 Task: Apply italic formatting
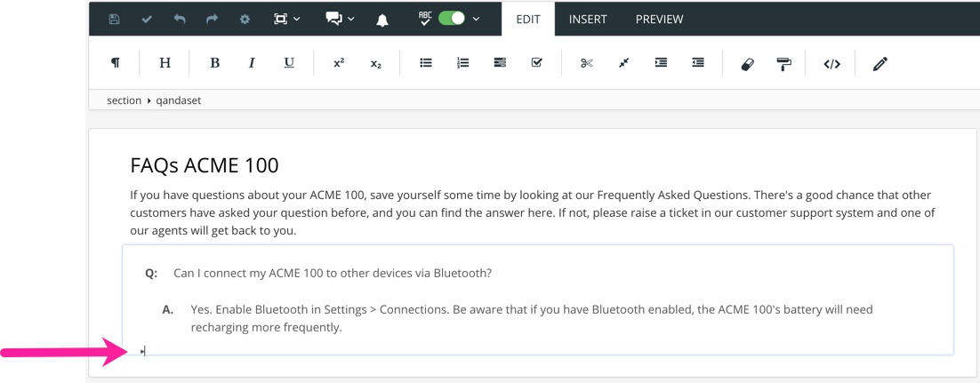tap(252, 63)
